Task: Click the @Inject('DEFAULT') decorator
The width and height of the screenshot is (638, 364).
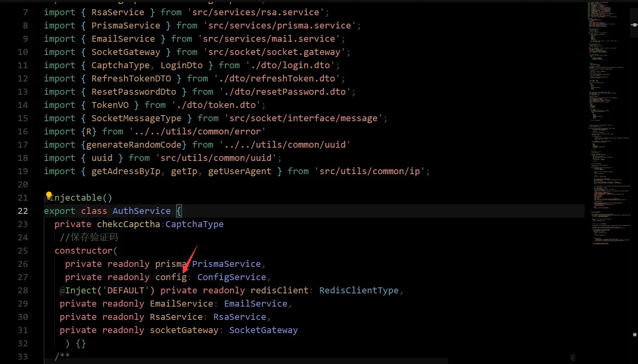Action: [x=107, y=291]
